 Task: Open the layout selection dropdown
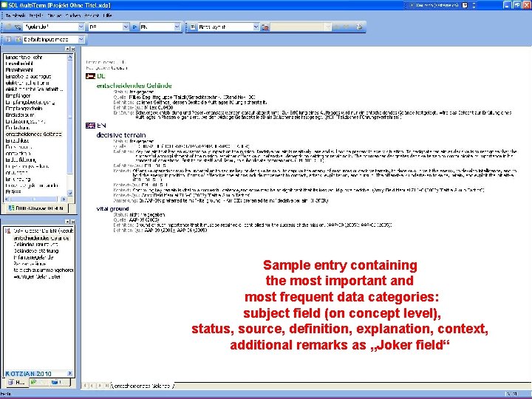256,27
